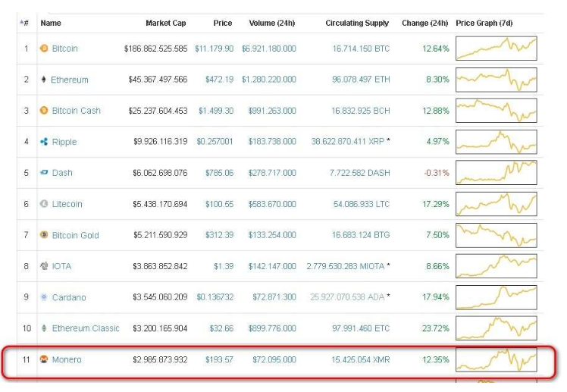Click the Ethereum diamond icon
This screenshot has width=567, height=392.
click(x=44, y=80)
